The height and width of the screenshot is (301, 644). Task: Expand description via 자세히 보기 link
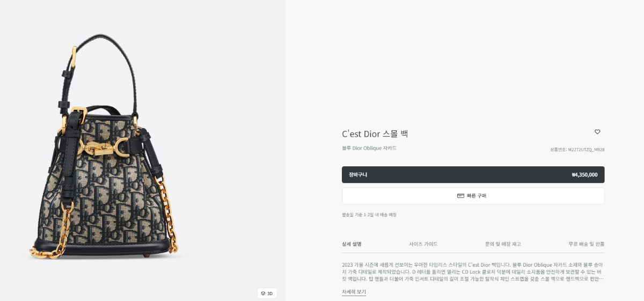pos(354,292)
